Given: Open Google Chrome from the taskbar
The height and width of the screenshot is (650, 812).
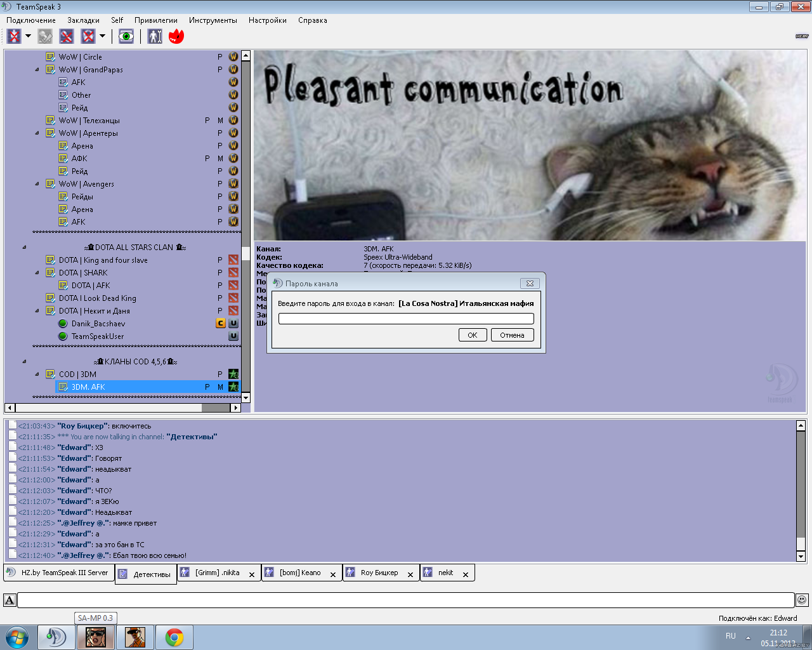Looking at the screenshot, I should pos(174,637).
